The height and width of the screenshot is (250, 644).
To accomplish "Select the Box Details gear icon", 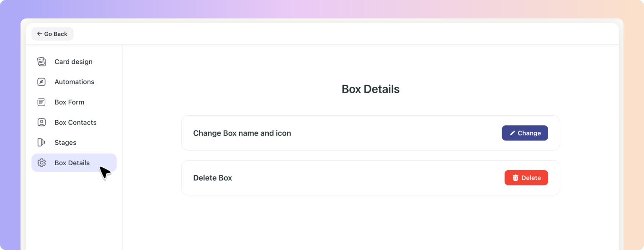I will [41, 163].
